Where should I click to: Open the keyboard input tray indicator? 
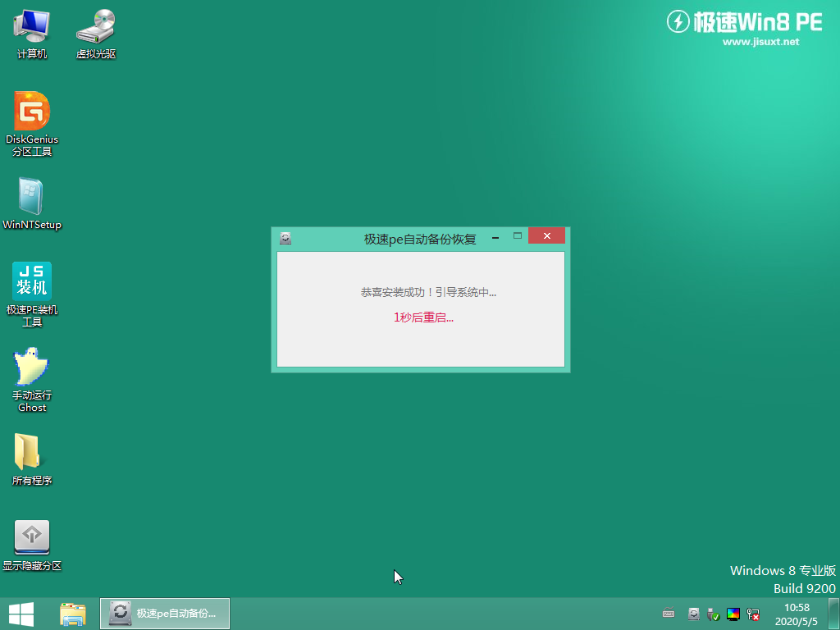(669, 613)
